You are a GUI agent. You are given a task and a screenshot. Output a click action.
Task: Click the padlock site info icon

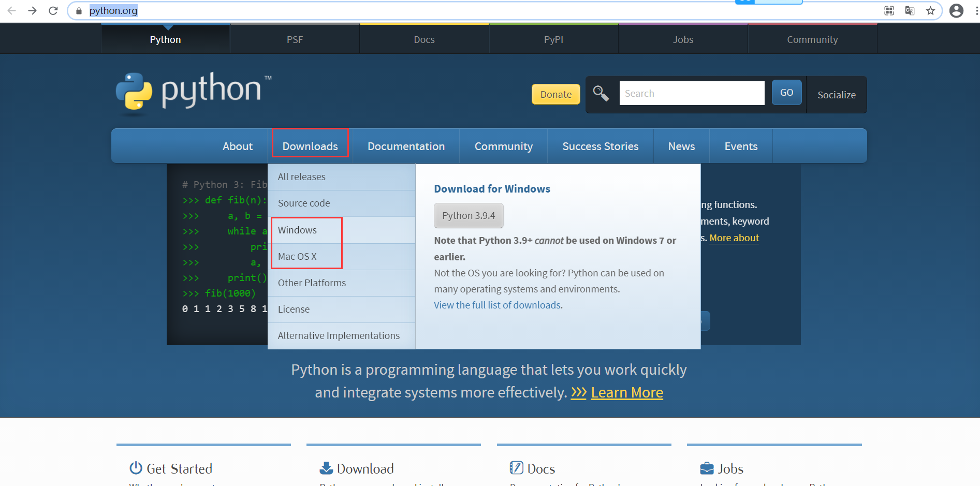click(x=79, y=11)
